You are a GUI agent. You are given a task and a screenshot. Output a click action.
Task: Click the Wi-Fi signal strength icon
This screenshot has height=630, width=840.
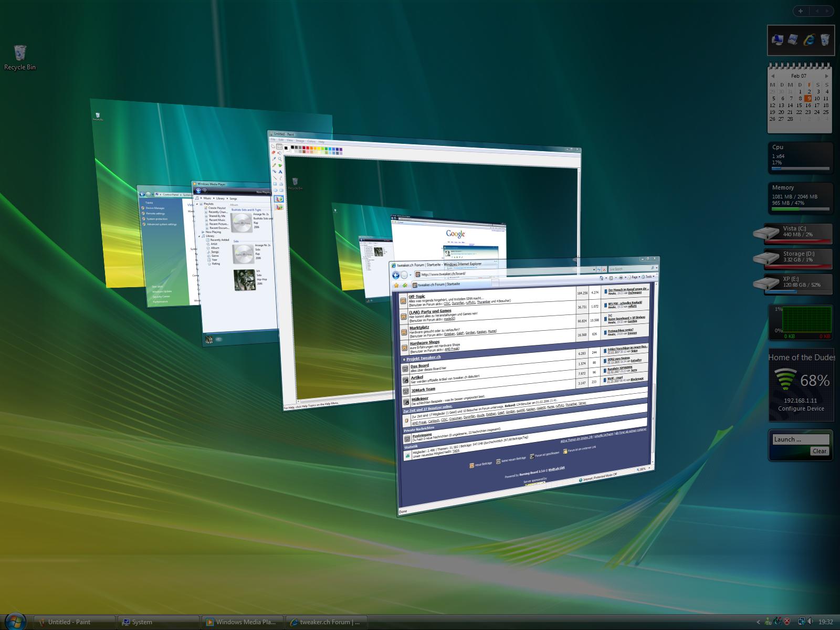click(785, 380)
